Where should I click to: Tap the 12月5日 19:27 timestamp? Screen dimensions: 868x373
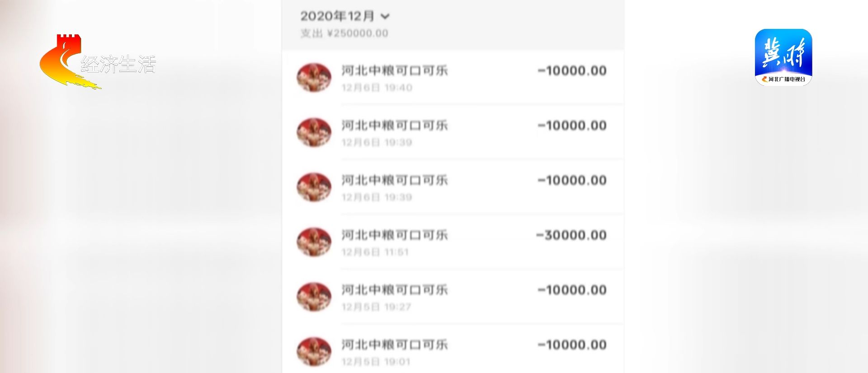pyautogui.click(x=376, y=307)
